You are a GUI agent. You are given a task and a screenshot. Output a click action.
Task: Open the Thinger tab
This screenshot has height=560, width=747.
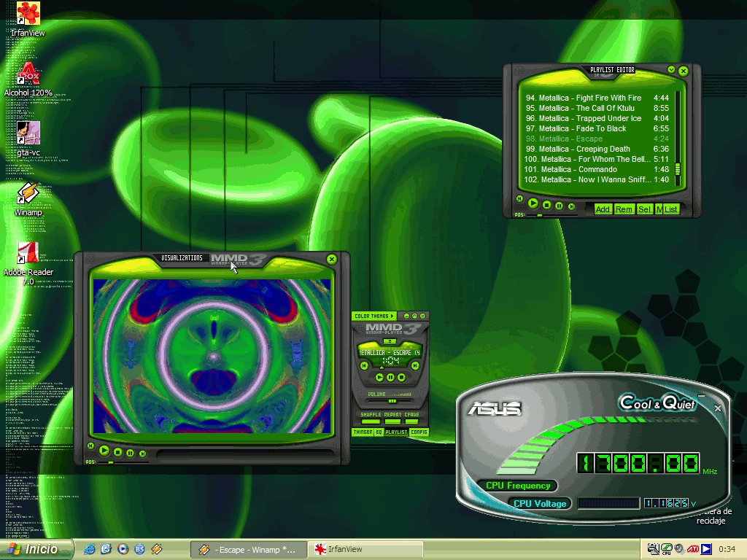point(363,432)
